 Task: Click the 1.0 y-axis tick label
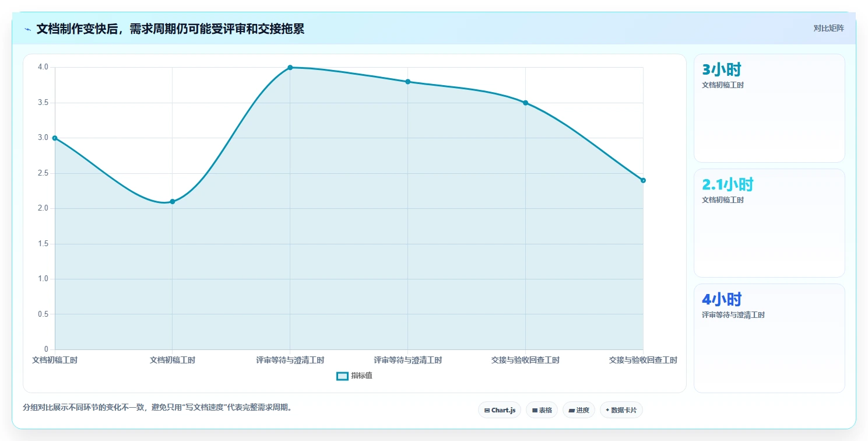pos(44,279)
